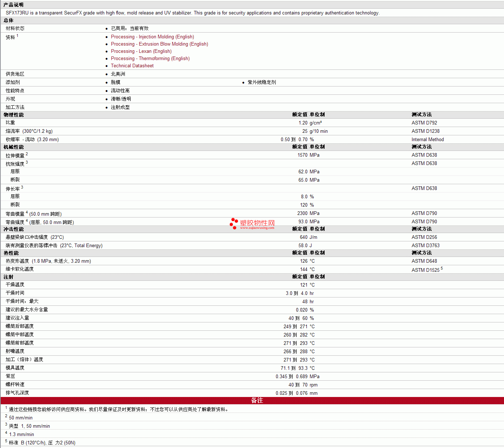This screenshot has height=448, width=504.
Task: Select the 供货地区 row label
Action: pos(15,74)
